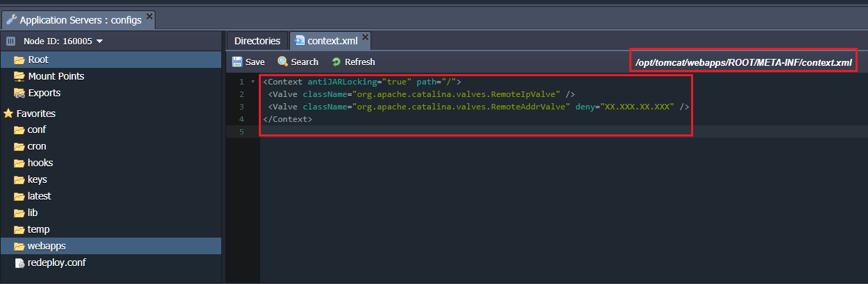868x284 pixels.
Task: Close the context.xml tab
Action: [365, 37]
